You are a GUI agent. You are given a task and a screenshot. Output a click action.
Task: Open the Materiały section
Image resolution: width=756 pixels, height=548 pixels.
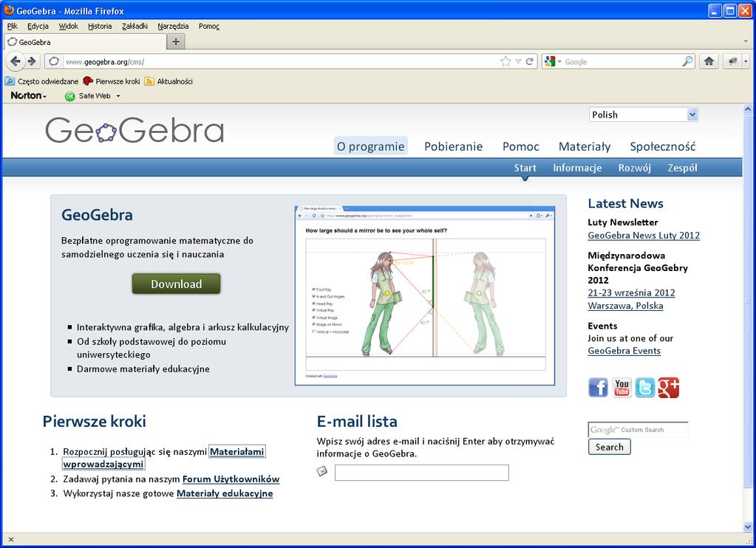click(x=585, y=146)
